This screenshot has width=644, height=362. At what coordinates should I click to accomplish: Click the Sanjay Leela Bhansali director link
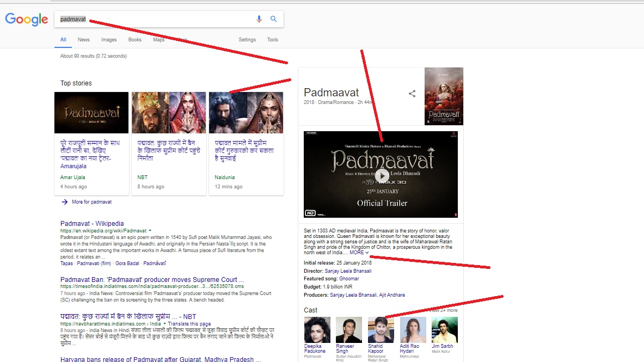point(348,271)
